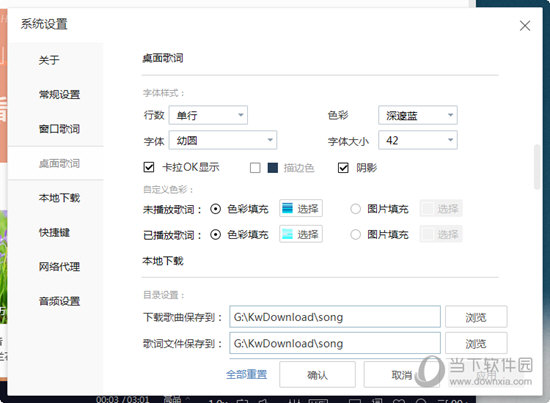Click disabled 选择 button for 未播放歌词 图片填充
Viewport: 550px width, 403px height.
click(x=441, y=209)
